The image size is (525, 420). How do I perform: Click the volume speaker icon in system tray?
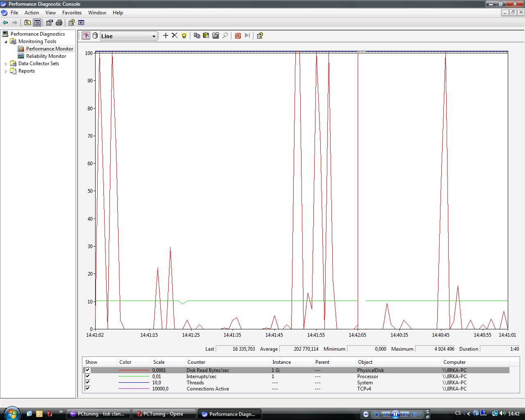pyautogui.click(x=503, y=413)
